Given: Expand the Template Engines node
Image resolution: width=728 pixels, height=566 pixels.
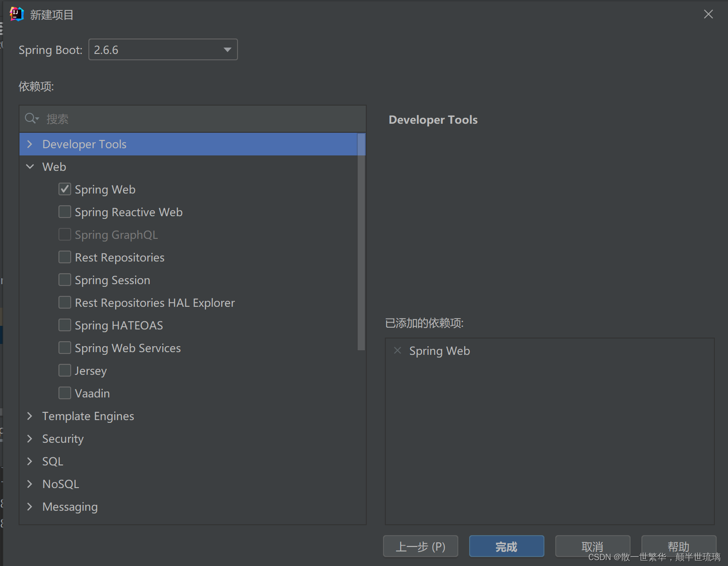Looking at the screenshot, I should 30,416.
